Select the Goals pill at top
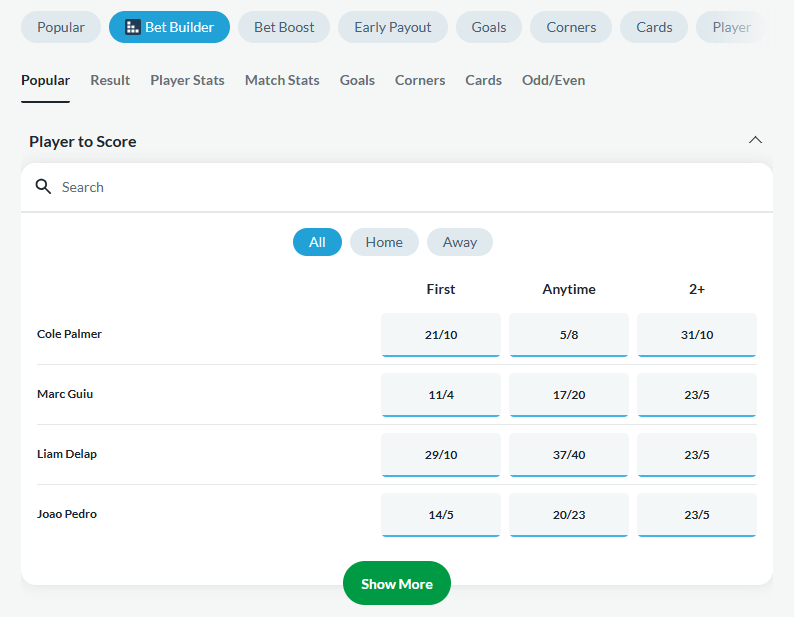794x617 pixels. pyautogui.click(x=489, y=27)
